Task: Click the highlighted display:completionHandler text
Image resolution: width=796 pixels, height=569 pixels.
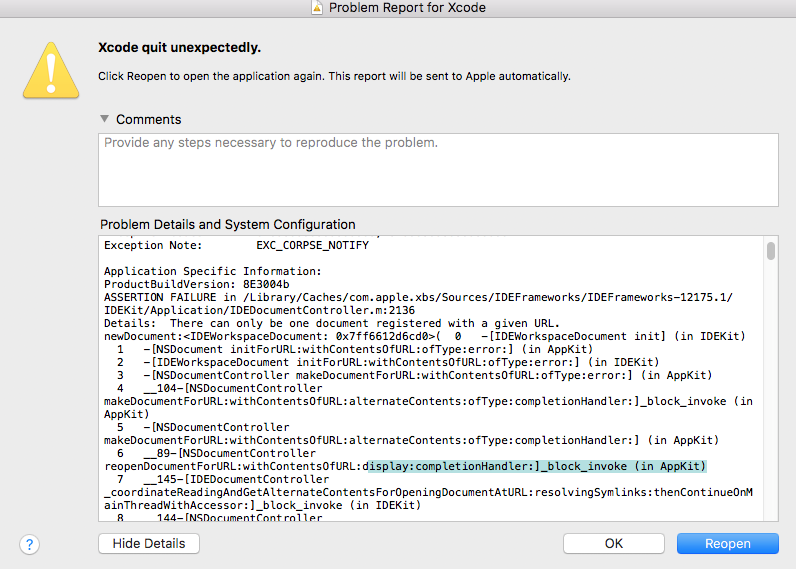Action: 535,466
